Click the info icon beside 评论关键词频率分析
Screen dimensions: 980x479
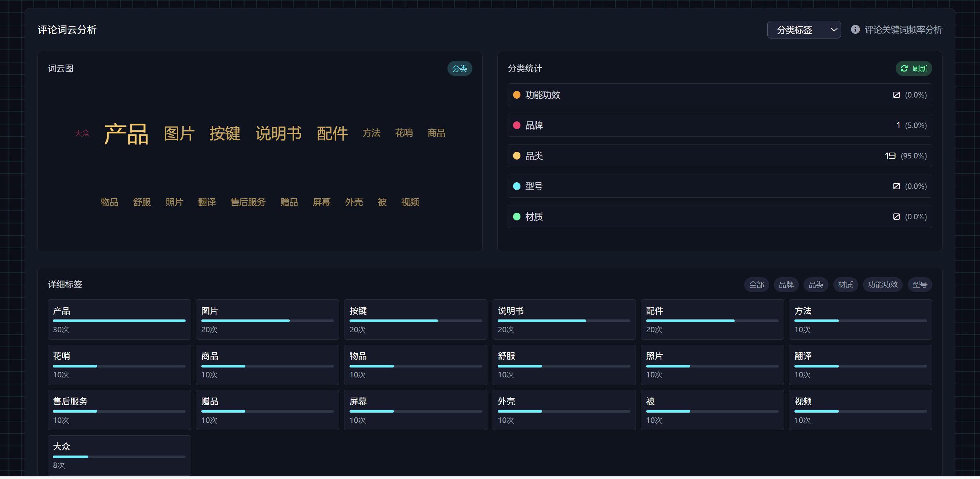[855, 30]
